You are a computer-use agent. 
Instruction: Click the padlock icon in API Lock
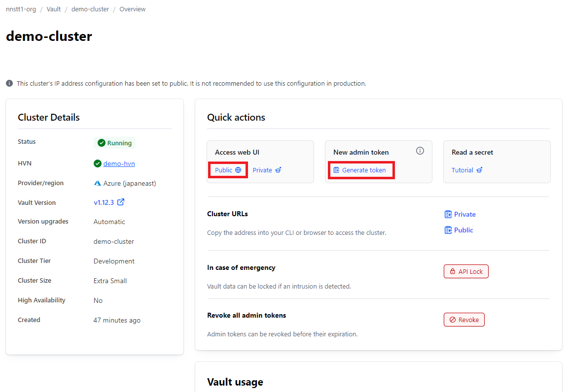tap(453, 271)
